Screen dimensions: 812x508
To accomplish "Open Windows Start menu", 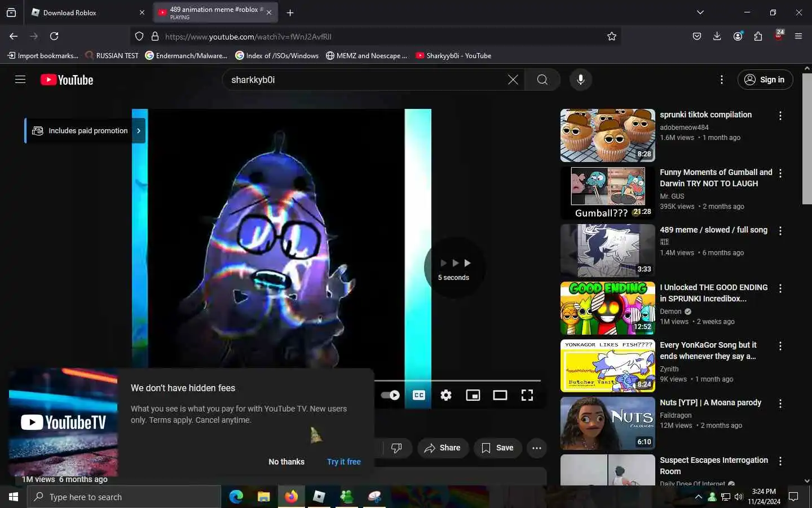I will (14, 497).
